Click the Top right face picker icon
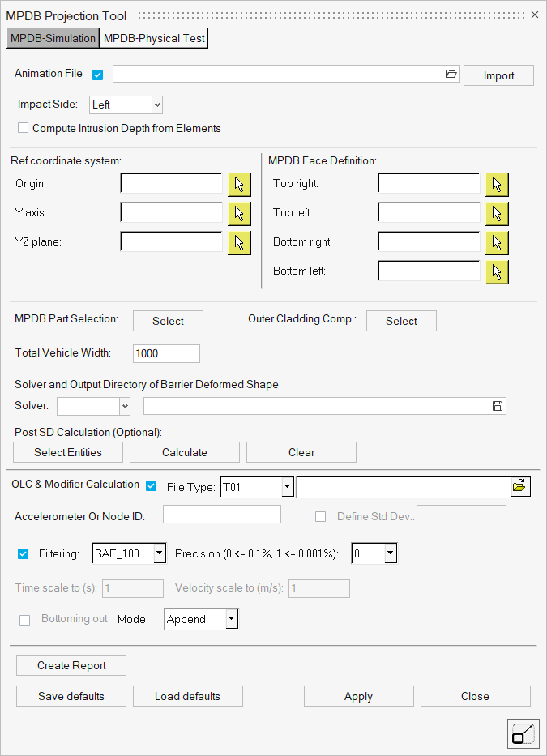Image resolution: width=547 pixels, height=756 pixels. click(x=497, y=185)
